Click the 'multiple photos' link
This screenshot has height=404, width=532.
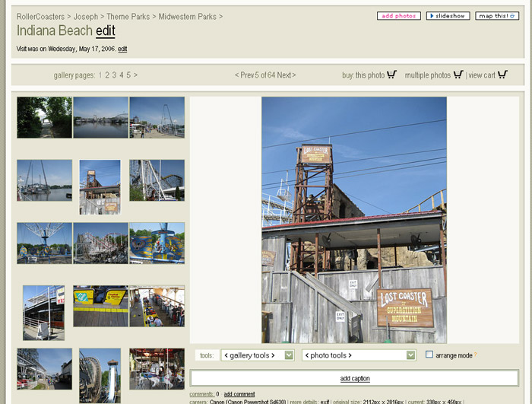(427, 75)
